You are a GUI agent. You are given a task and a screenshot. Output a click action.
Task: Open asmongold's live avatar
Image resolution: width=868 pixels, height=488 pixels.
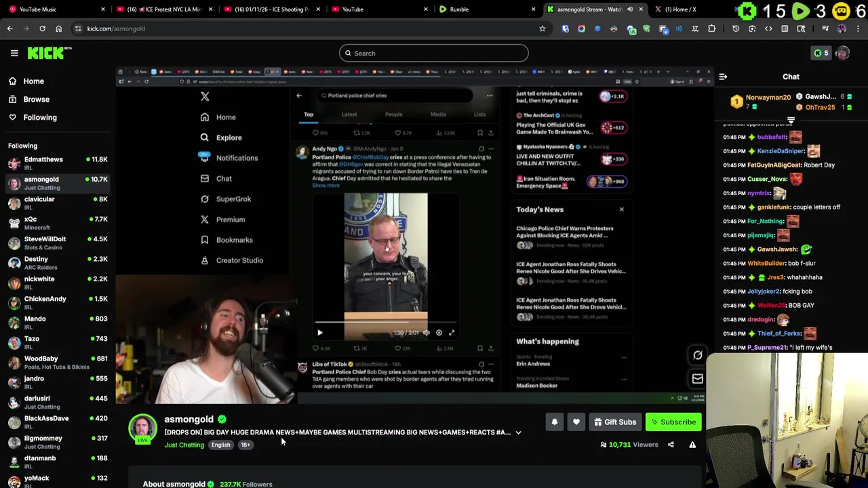[142, 428]
